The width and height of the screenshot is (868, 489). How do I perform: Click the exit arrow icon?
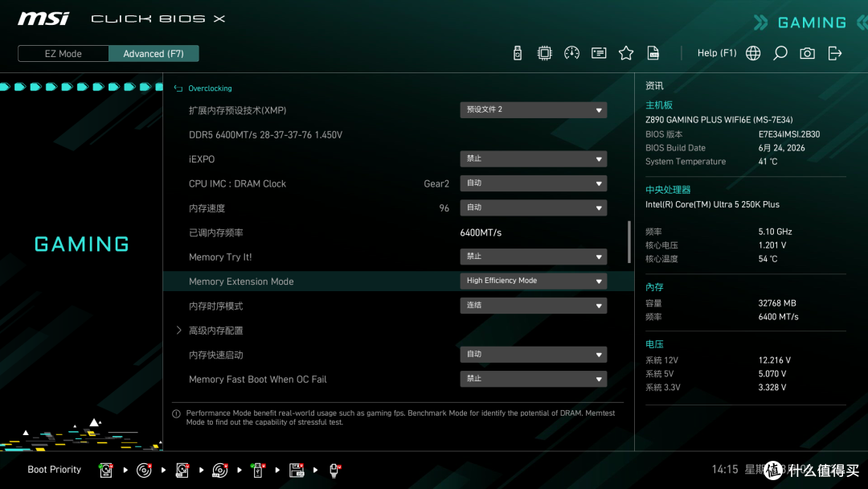point(835,53)
